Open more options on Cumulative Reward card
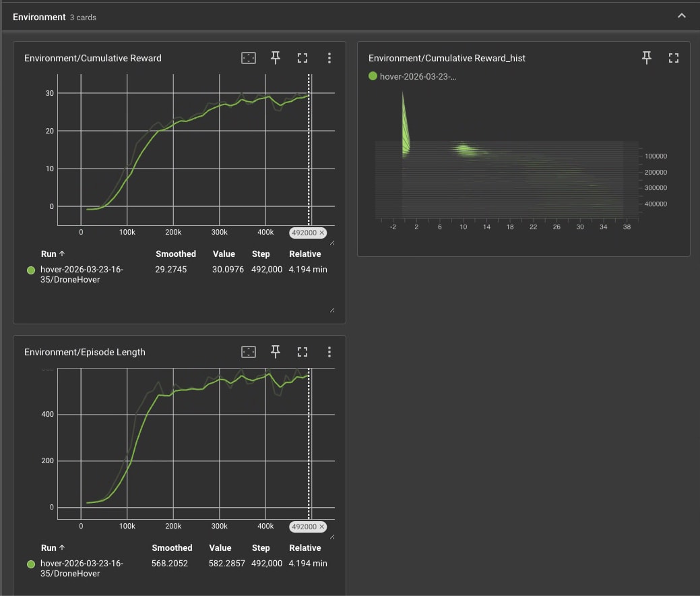Viewport: 700px width, 596px height. tap(329, 57)
